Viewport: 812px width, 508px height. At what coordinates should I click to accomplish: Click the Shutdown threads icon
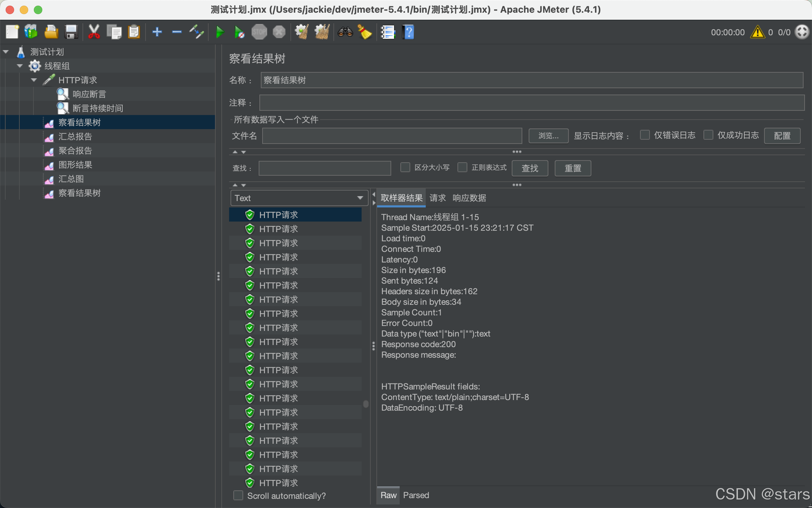pyautogui.click(x=279, y=32)
